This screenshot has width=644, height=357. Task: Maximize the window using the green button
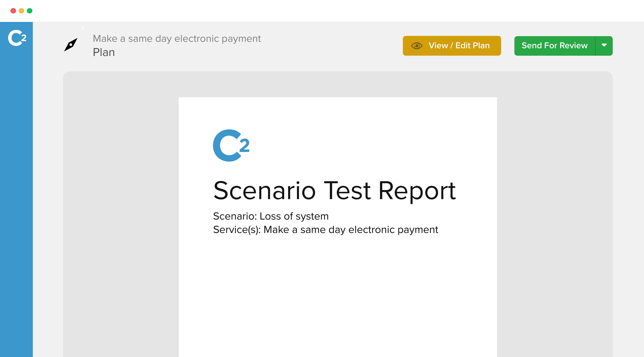tap(30, 11)
